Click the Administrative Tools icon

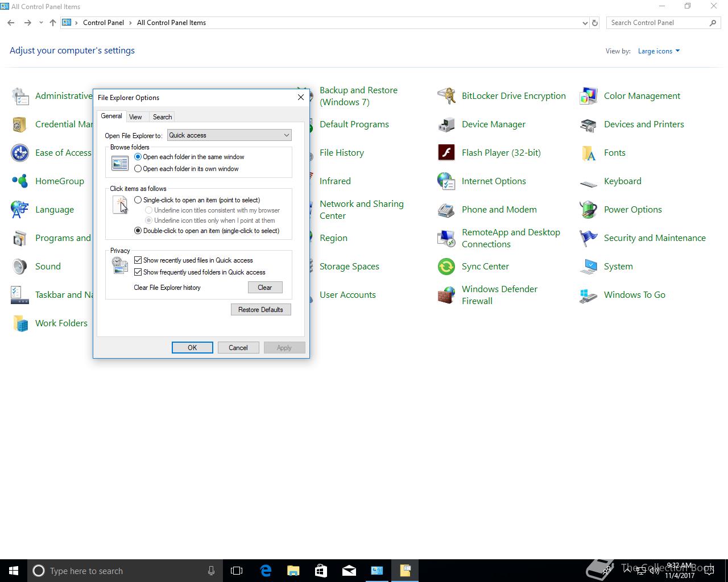tap(20, 96)
